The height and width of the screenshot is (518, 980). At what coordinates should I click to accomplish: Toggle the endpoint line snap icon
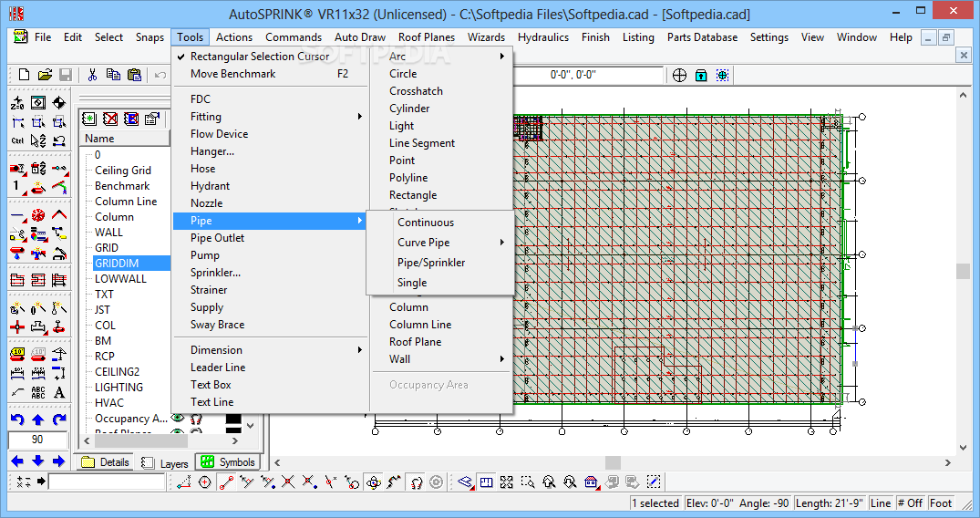pos(226,482)
